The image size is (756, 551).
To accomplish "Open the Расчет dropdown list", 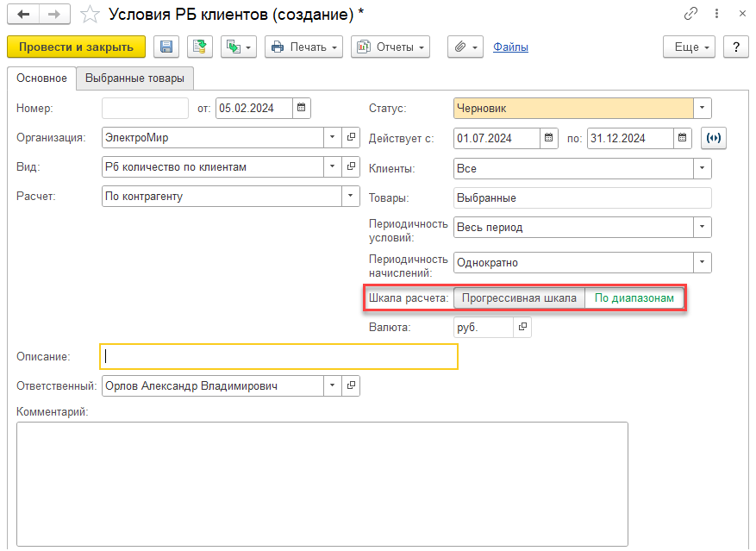I will pyautogui.click(x=351, y=197).
